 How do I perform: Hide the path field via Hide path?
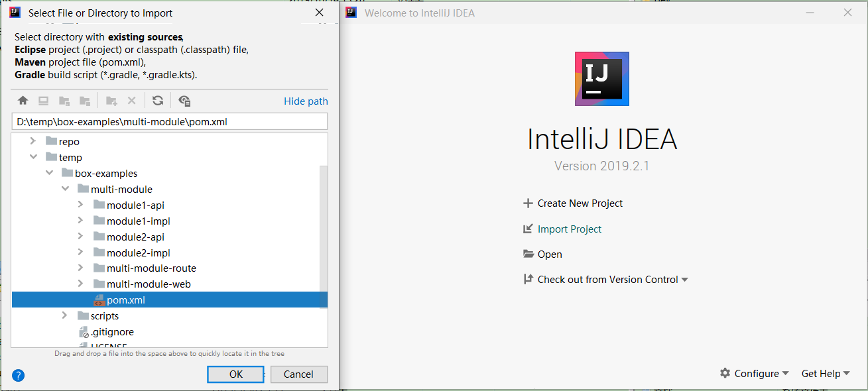click(306, 101)
